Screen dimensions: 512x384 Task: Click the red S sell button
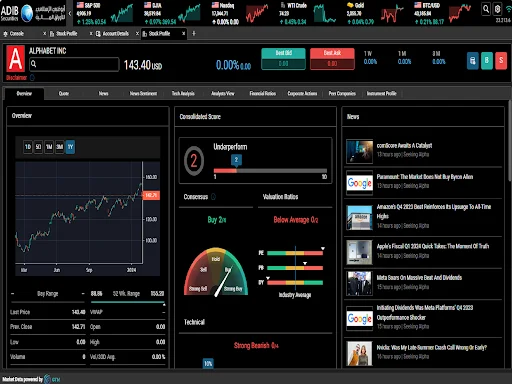click(501, 61)
